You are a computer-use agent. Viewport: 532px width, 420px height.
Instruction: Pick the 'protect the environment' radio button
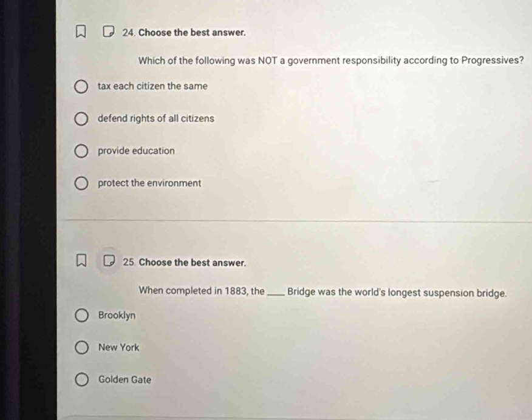(81, 183)
